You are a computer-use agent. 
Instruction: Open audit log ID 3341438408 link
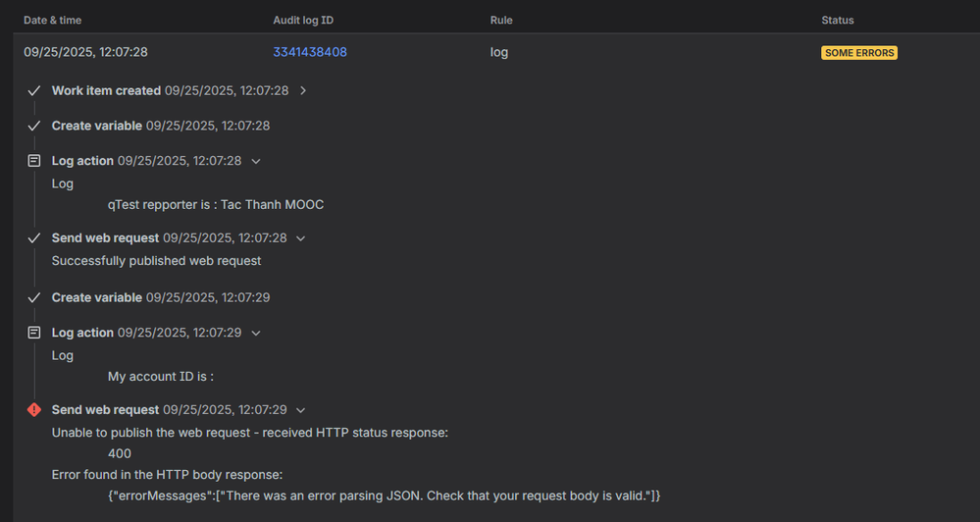(310, 52)
